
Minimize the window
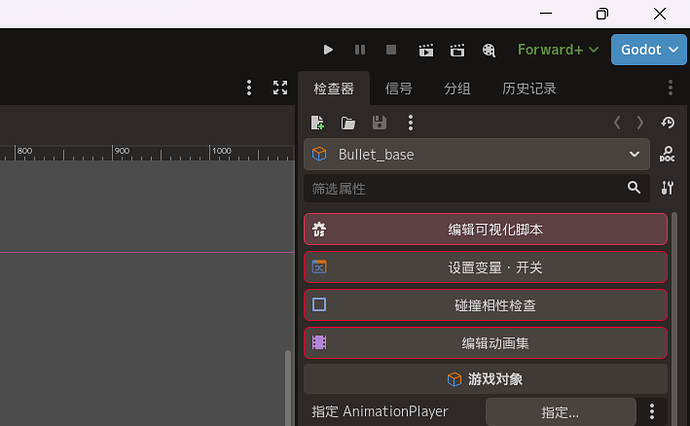coord(546,14)
